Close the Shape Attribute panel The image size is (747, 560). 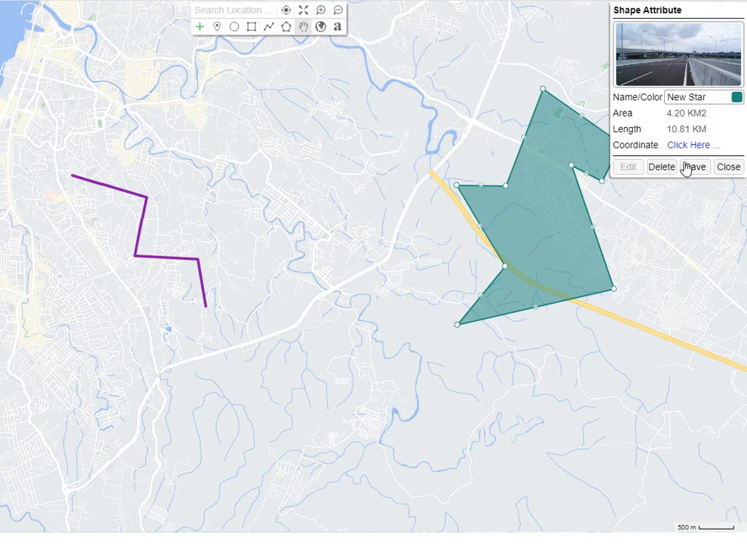coord(728,167)
